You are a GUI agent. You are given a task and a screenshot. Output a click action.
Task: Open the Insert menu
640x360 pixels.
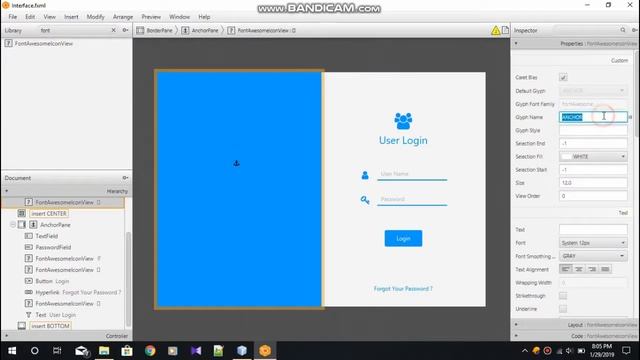pyautogui.click(x=71, y=17)
